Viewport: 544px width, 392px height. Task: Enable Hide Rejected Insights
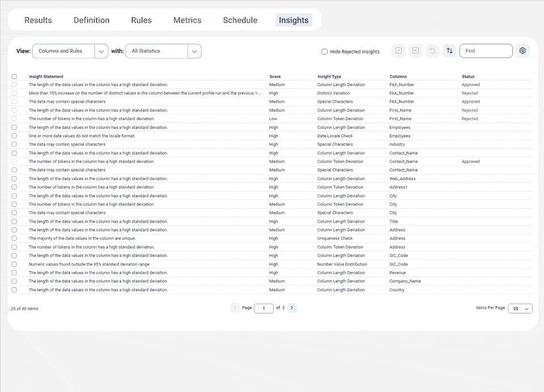[x=324, y=51]
